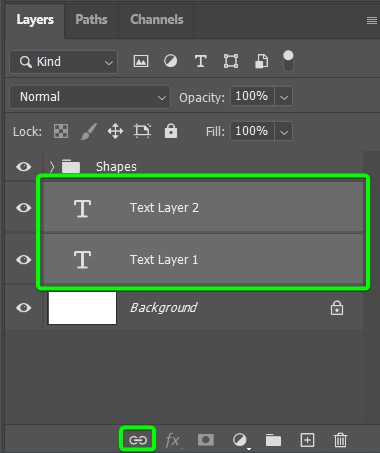Hide the Text Layer 2 eye icon
The image size is (380, 453).
pos(24,208)
